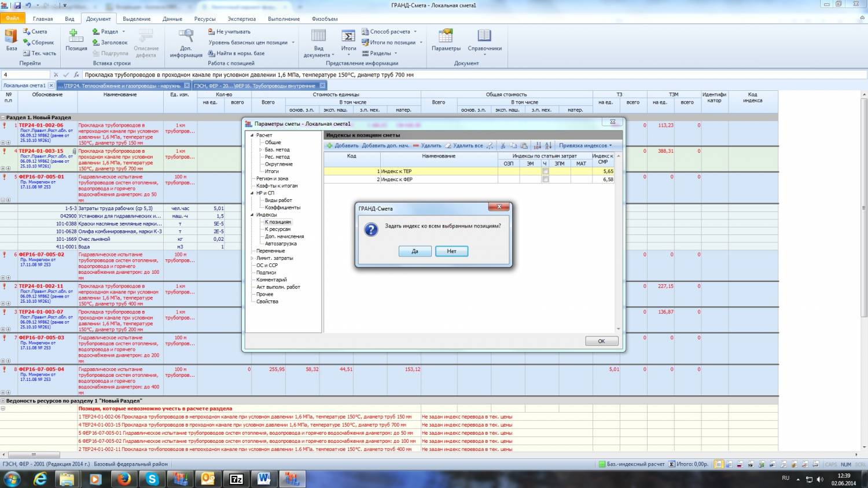Select К ресурсам in the parameters tree
868x488 pixels.
(x=278, y=229)
